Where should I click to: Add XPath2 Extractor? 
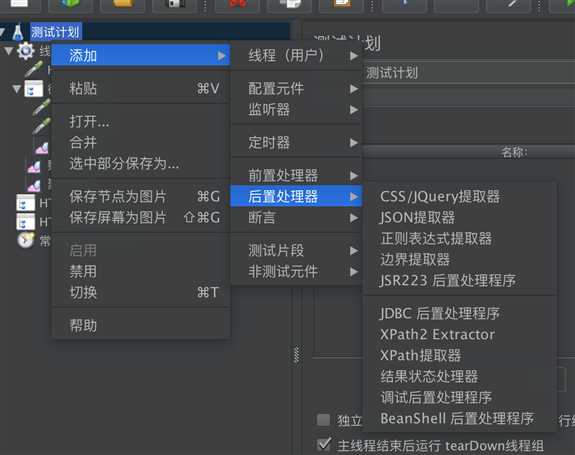[460, 334]
